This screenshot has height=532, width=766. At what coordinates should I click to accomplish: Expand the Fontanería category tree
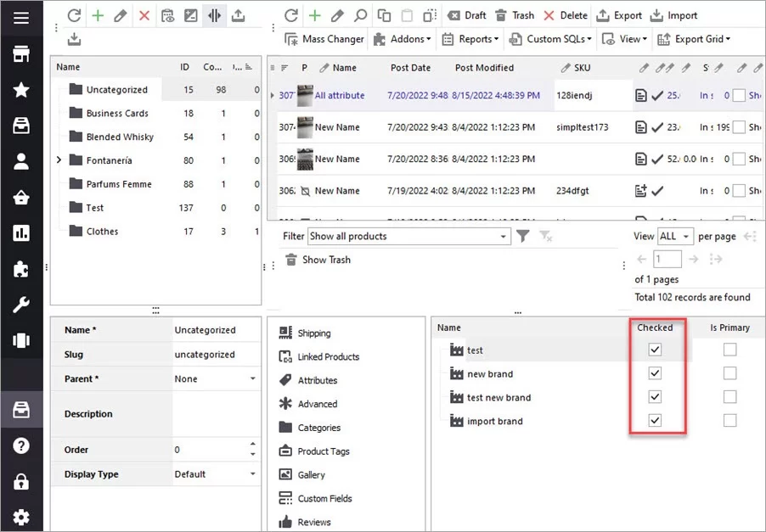click(58, 160)
